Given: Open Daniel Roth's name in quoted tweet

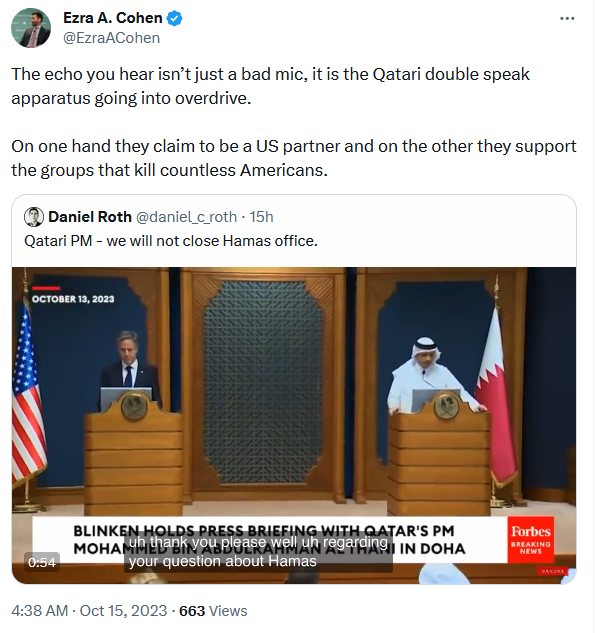Looking at the screenshot, I should coord(90,217).
